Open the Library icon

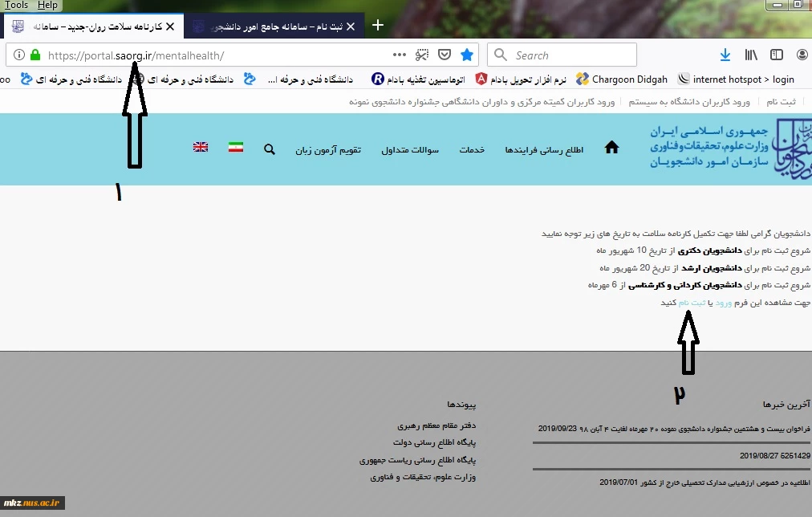(751, 55)
